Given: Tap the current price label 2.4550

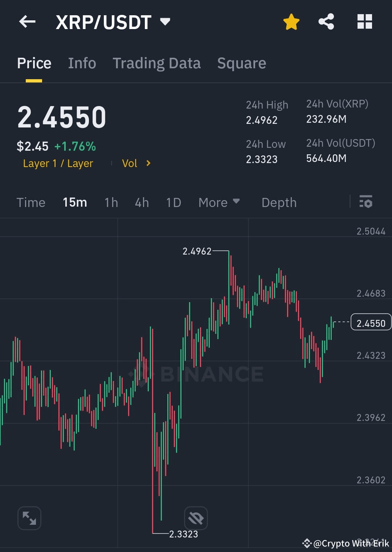Looking at the screenshot, I should coord(371,322).
